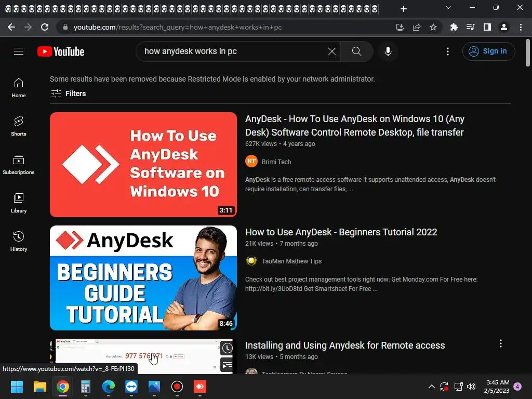Share this page from address bar

pyautogui.click(x=417, y=27)
